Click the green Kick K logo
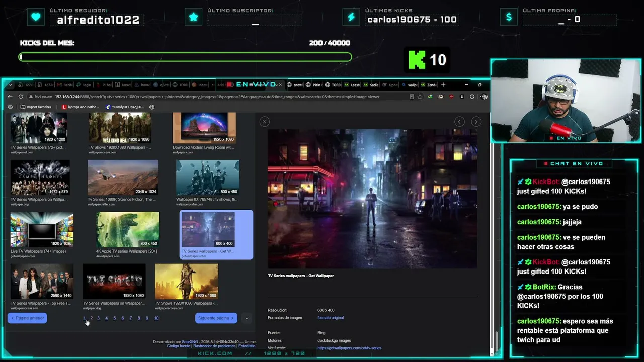This screenshot has height=362, width=644. pyautogui.click(x=417, y=60)
